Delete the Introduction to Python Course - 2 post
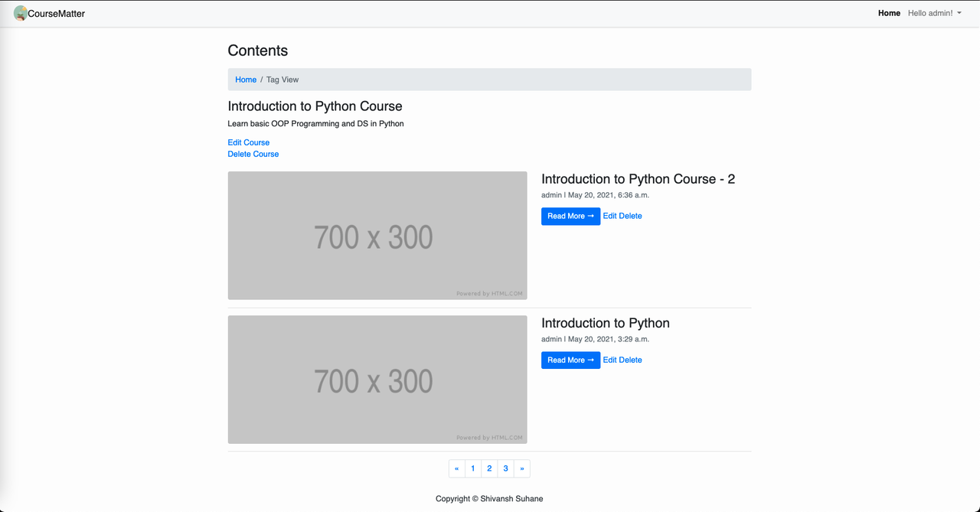This screenshot has height=512, width=980. tap(631, 216)
